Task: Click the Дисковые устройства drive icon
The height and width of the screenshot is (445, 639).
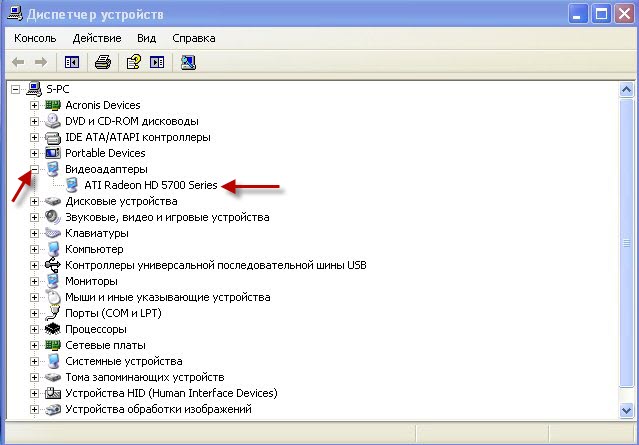Action: click(x=53, y=201)
